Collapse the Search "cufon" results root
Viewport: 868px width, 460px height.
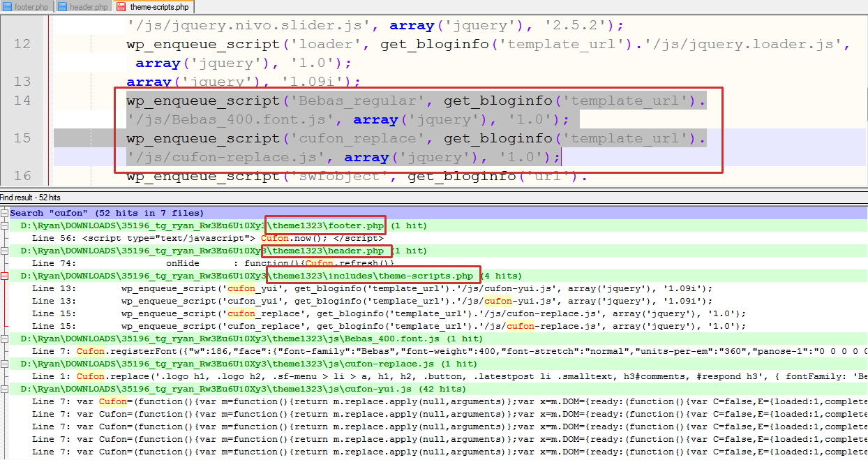(4, 213)
